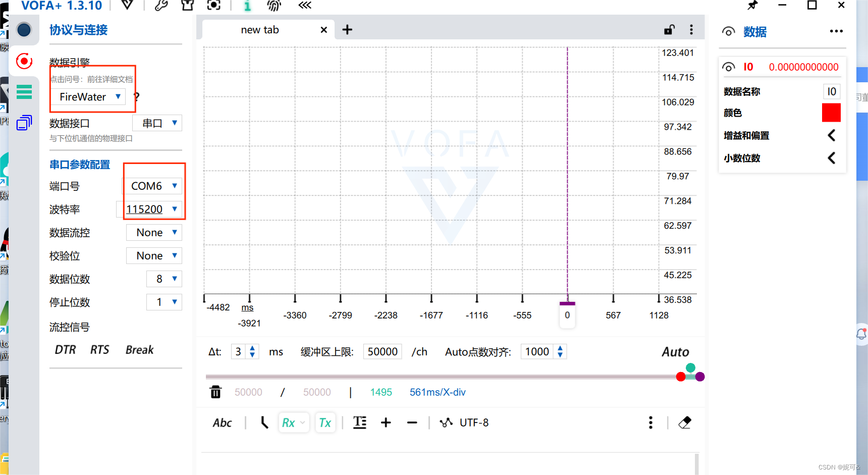Toggle the lock icon next to the tab bar
This screenshot has width=868, height=475.
[669, 29]
